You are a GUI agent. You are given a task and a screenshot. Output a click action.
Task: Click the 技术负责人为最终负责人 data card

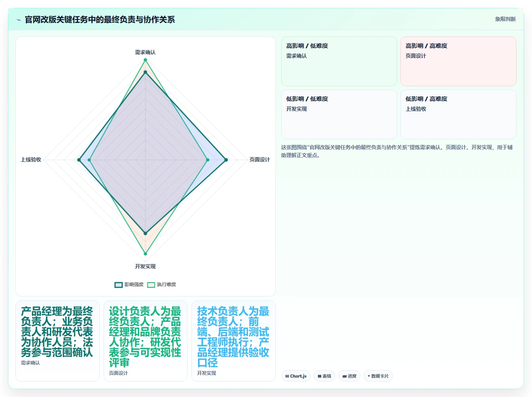233,341
